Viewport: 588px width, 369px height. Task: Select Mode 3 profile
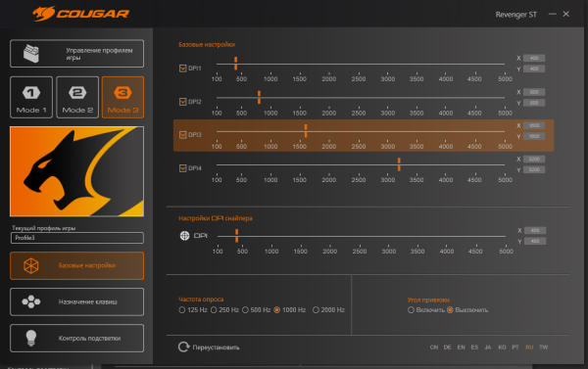tap(123, 98)
